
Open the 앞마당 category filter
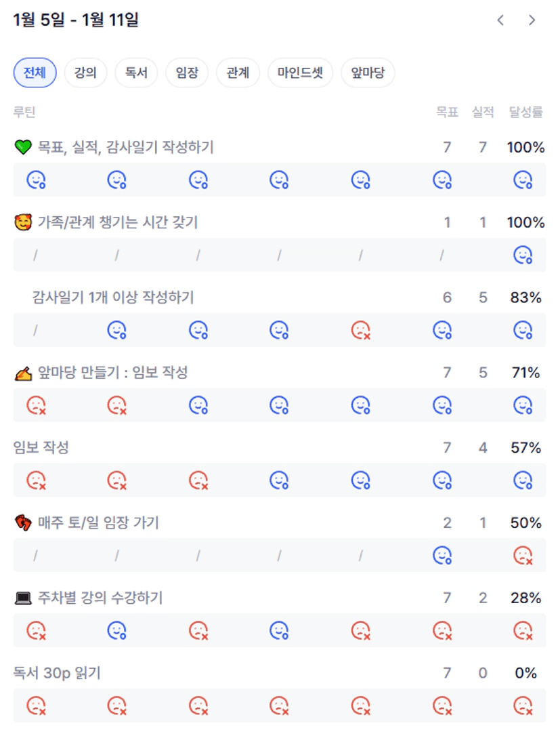(368, 73)
